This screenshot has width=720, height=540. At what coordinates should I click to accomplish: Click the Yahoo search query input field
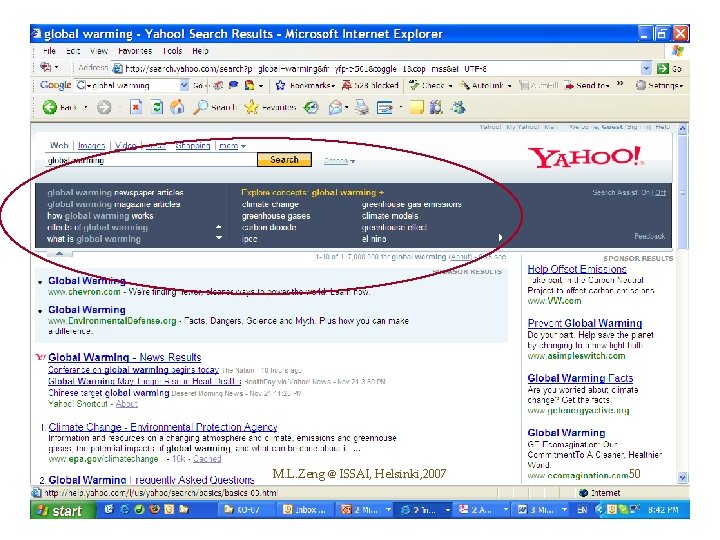coord(150,160)
